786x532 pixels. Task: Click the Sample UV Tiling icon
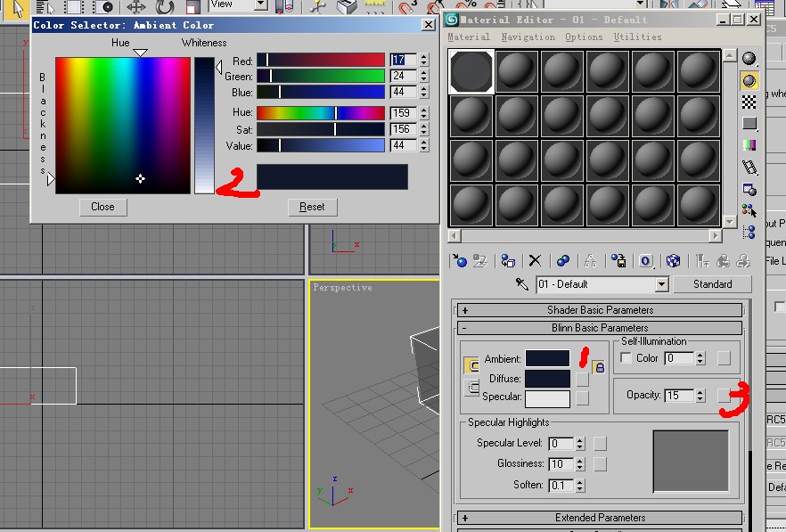pos(749,123)
